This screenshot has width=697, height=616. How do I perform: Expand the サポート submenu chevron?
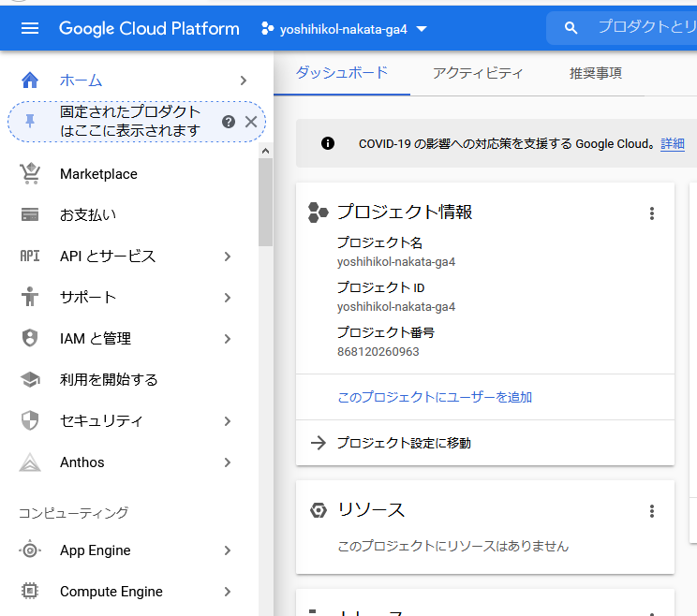[228, 297]
